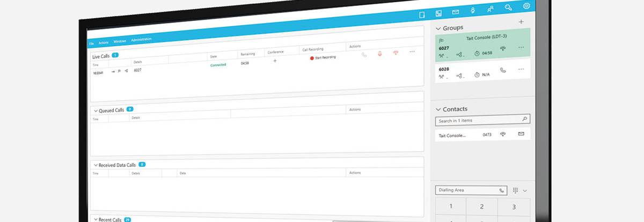Open the Administration menu
644x222 pixels.
point(141,39)
